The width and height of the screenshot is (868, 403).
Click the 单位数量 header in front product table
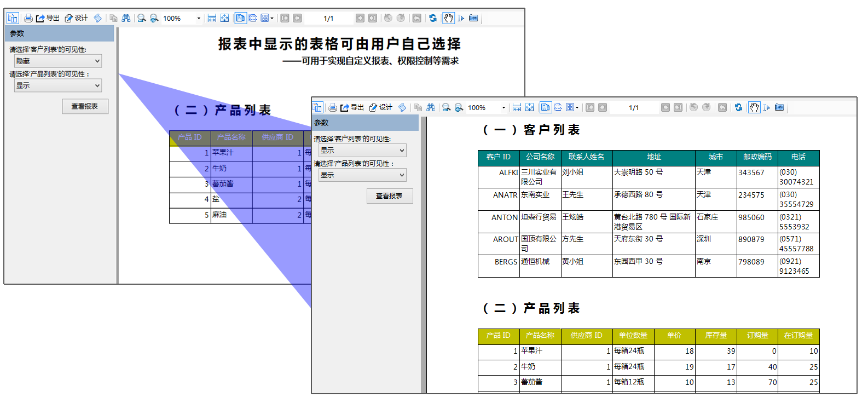[x=633, y=336]
